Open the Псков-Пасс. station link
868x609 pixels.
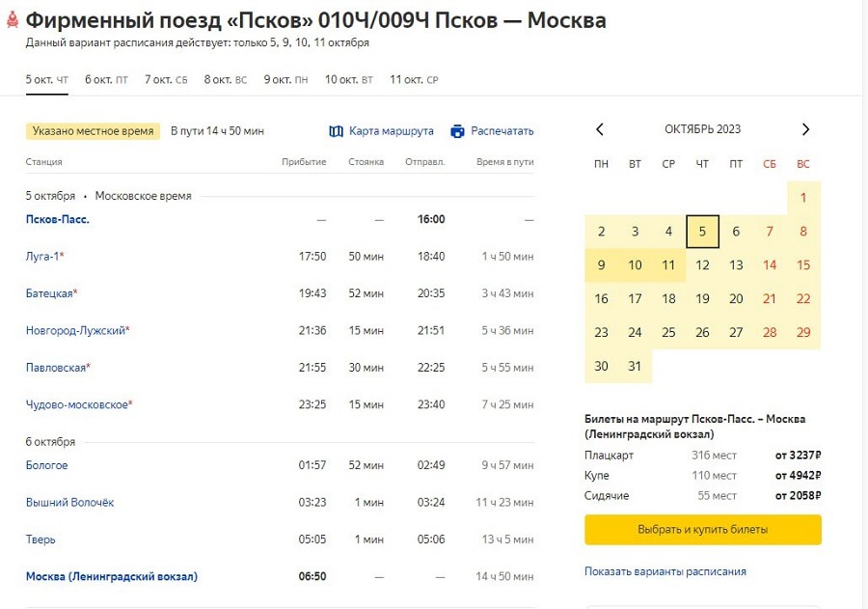(x=58, y=219)
